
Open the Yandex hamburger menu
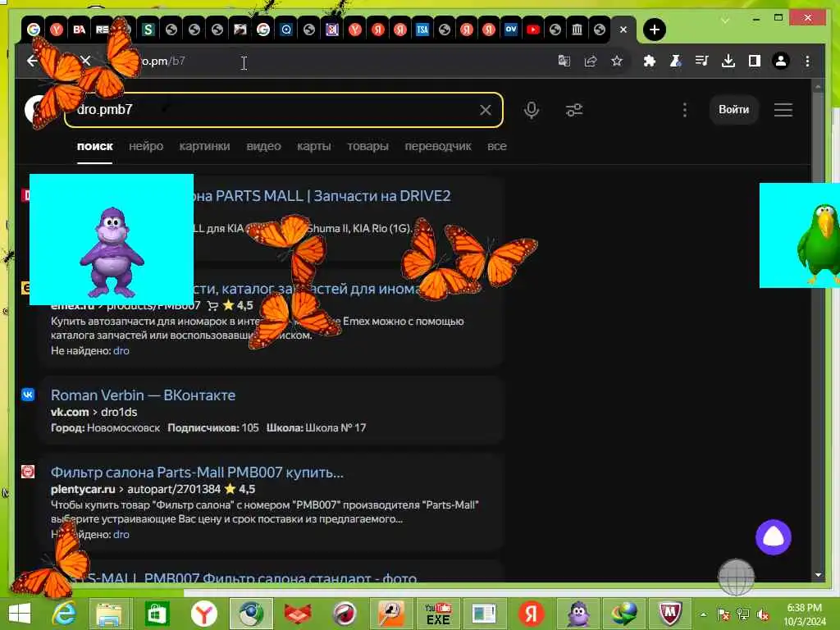[783, 110]
